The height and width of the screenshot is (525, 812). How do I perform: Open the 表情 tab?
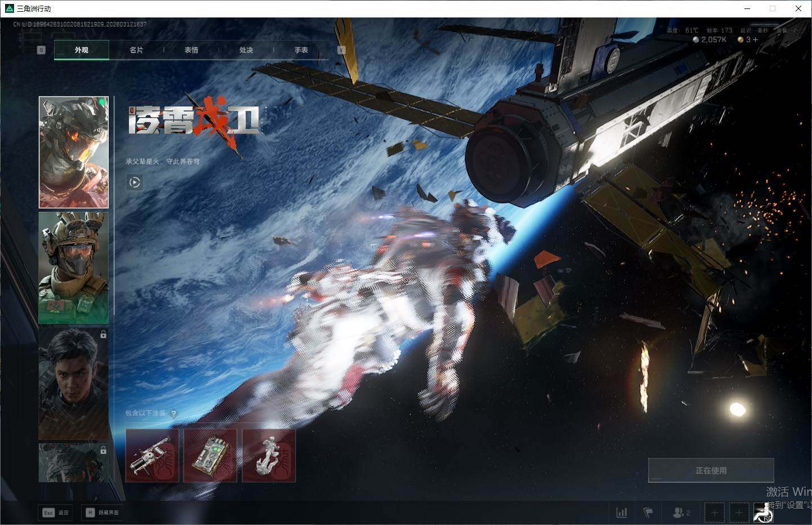click(191, 50)
